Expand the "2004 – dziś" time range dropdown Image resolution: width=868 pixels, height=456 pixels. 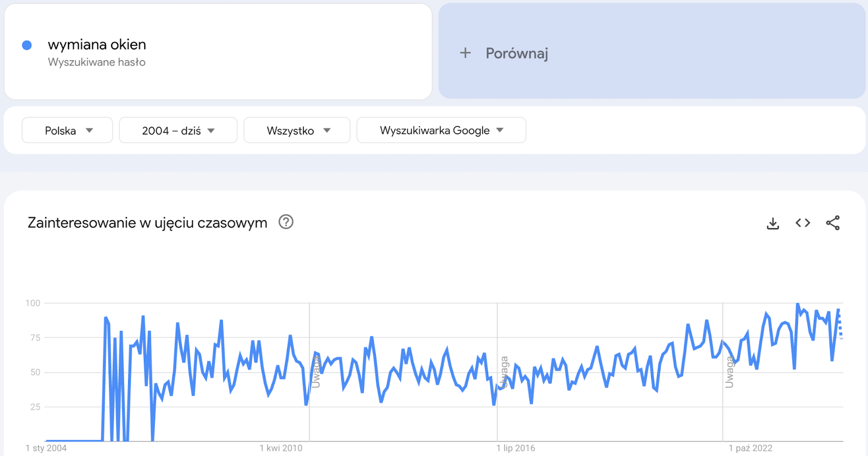[178, 130]
